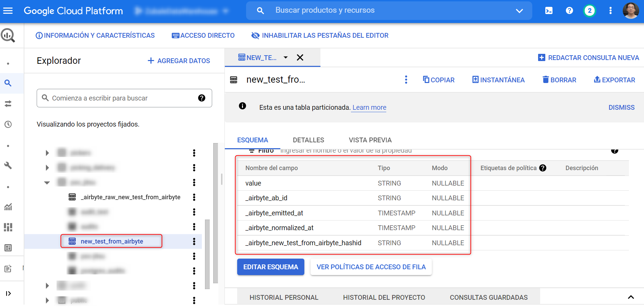The image size is (644, 308).
Task: Open the notes icon in left sidebar
Action: [8, 269]
